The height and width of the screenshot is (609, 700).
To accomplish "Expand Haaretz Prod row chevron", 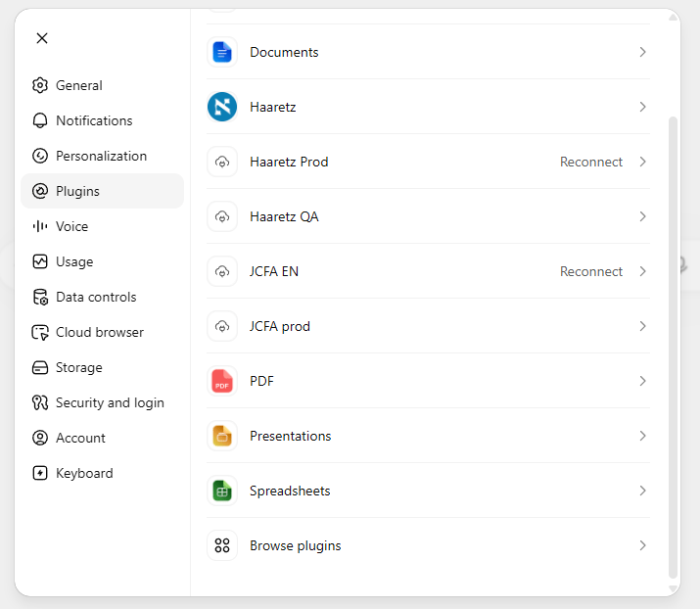I will (642, 162).
